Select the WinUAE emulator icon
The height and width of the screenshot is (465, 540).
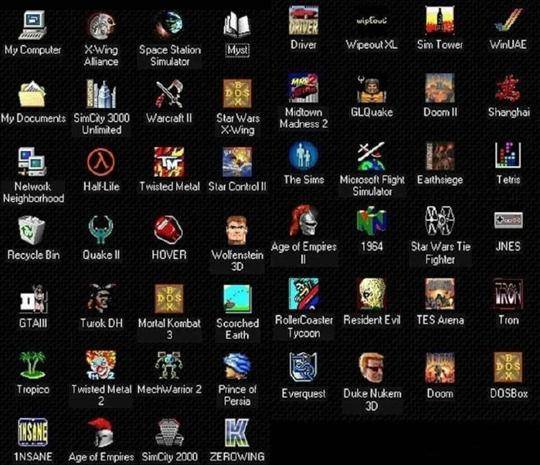tap(508, 20)
